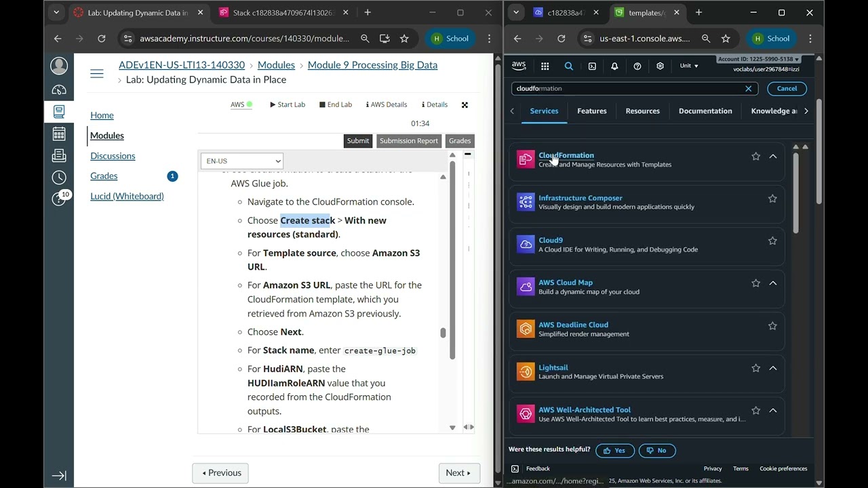Open the Courses icon in Canvas sidebar
Viewport: 868px width, 488px height.
(59, 111)
